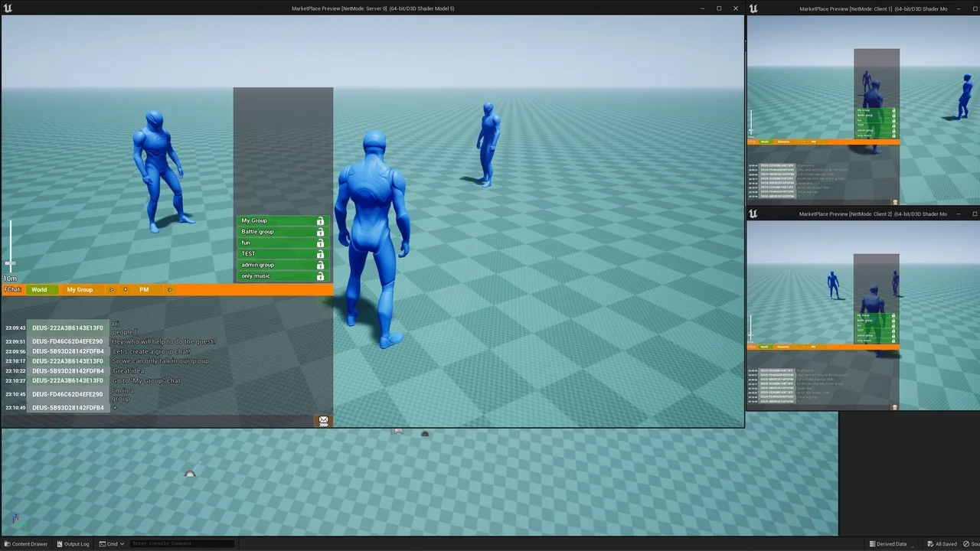Toggle the lock on admin group channel
Screen dimensions: 980x551
[x=320, y=265]
